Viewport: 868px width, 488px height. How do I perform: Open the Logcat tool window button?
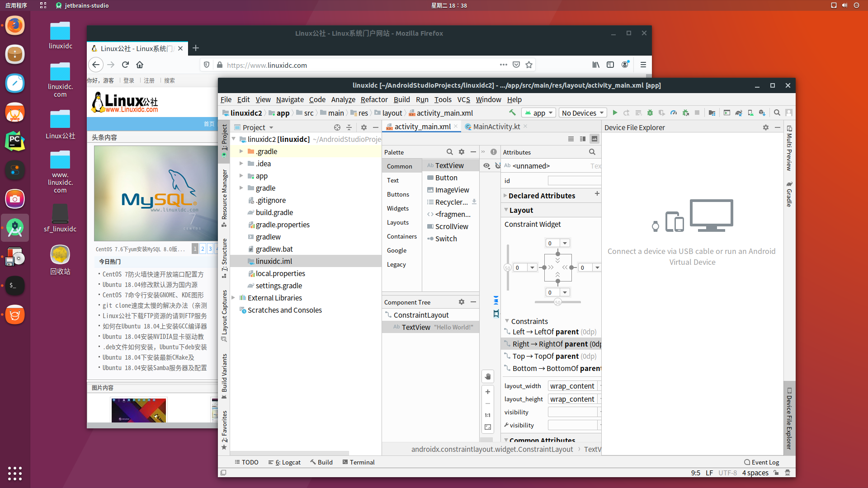284,462
